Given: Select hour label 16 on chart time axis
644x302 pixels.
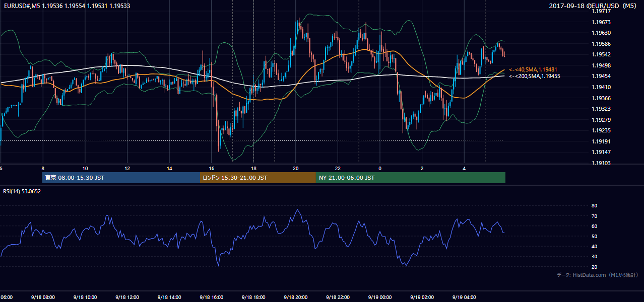Looking at the screenshot, I should [x=212, y=168].
